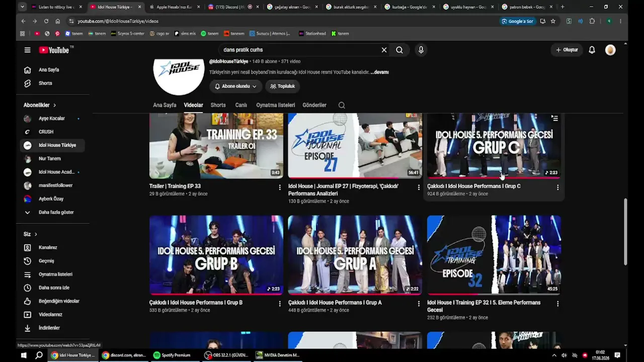Open options for Journal EP 27 video
The height and width of the screenshot is (362, 644).
tap(419, 187)
